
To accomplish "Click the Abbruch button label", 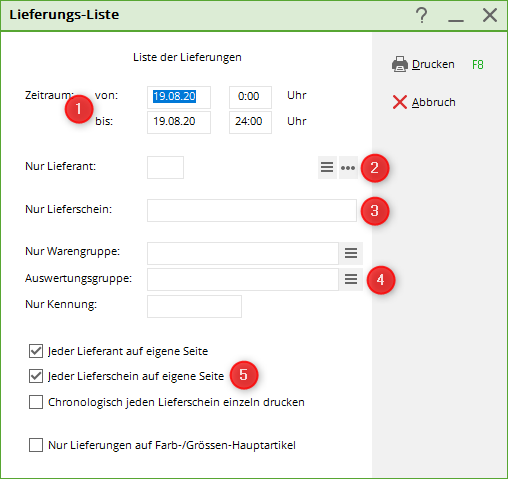I will click(433, 102).
